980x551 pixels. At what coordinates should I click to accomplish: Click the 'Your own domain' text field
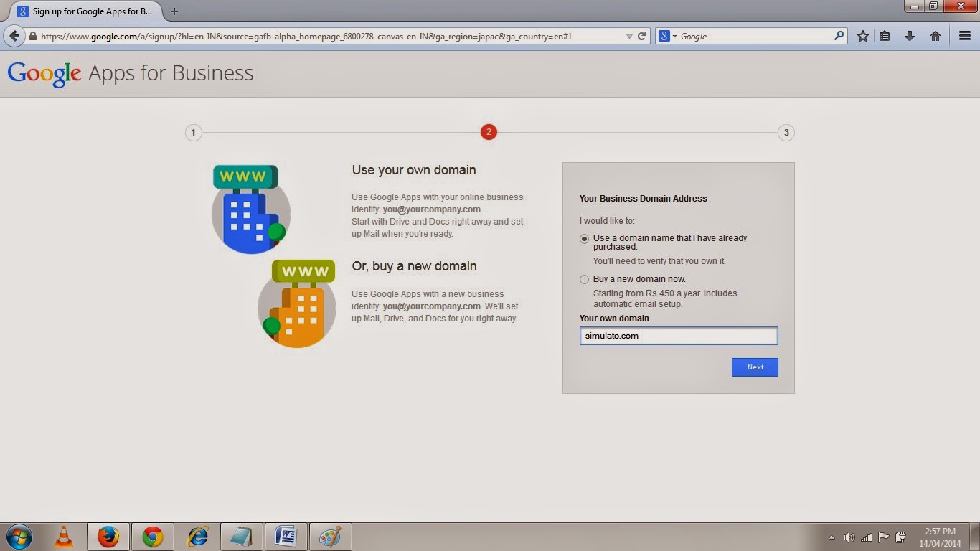point(679,336)
